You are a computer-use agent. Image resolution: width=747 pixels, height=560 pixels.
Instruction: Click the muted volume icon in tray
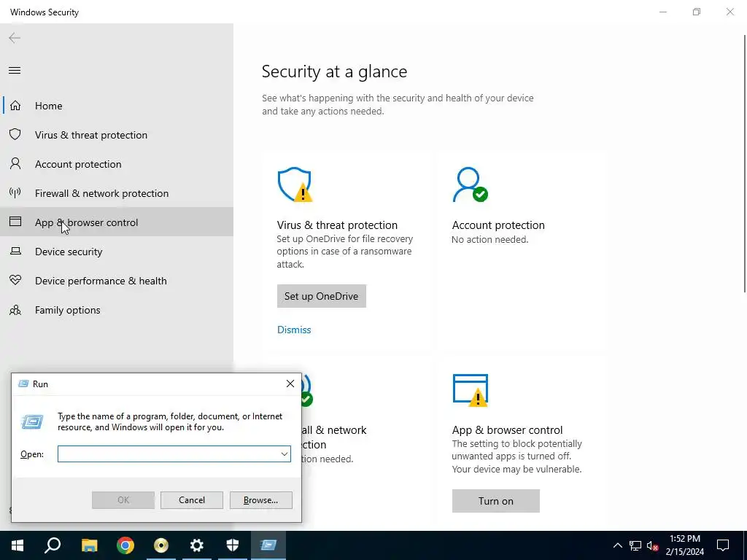tap(653, 545)
